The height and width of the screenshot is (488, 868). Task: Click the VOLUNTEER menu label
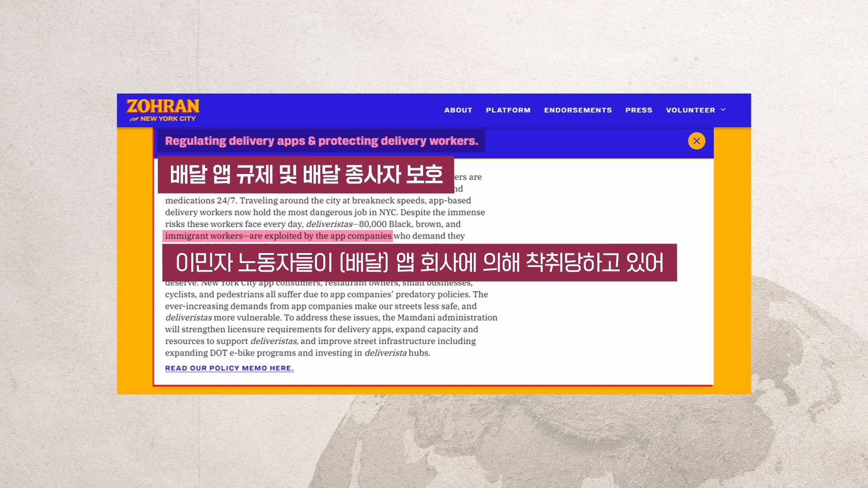[690, 110]
